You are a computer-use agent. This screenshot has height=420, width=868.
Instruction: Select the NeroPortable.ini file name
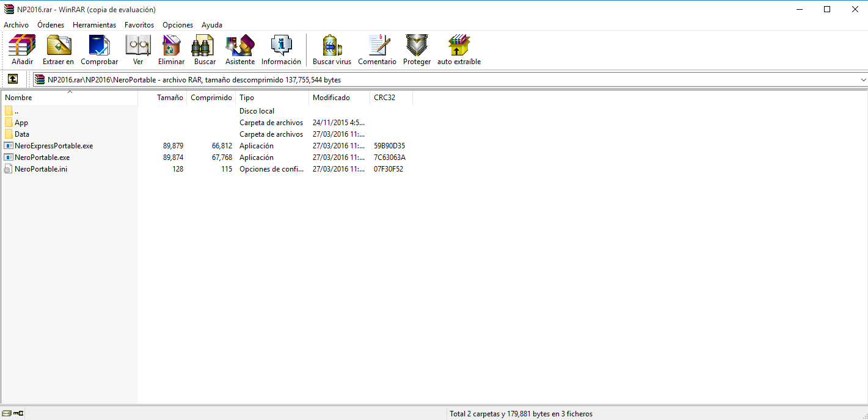(x=41, y=169)
